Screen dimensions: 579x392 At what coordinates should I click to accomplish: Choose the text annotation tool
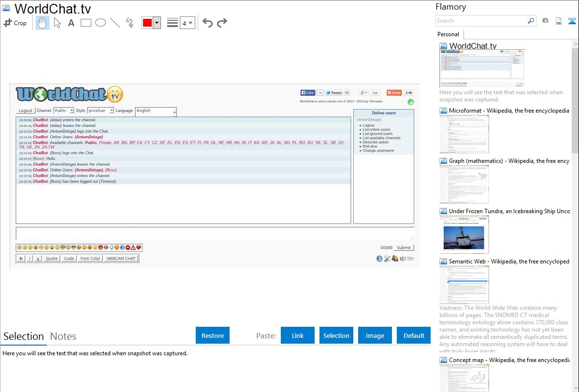pyautogui.click(x=71, y=23)
